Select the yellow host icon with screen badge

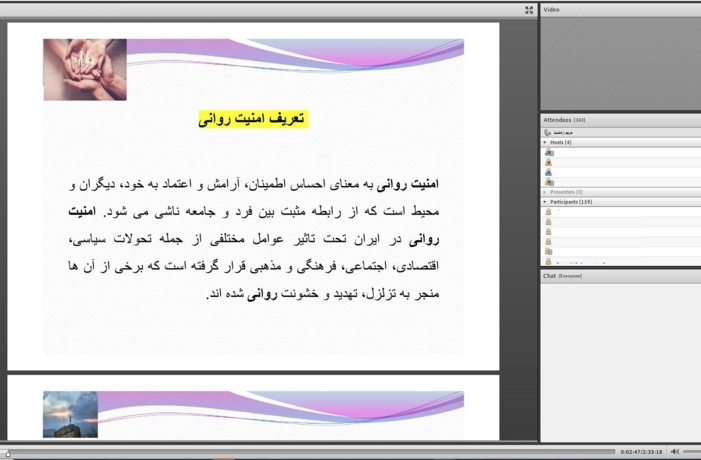(549, 182)
